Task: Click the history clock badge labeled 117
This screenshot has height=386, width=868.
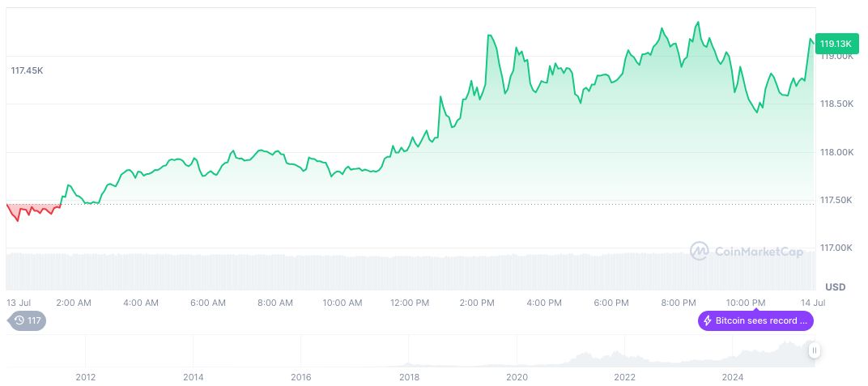Action: [28, 320]
